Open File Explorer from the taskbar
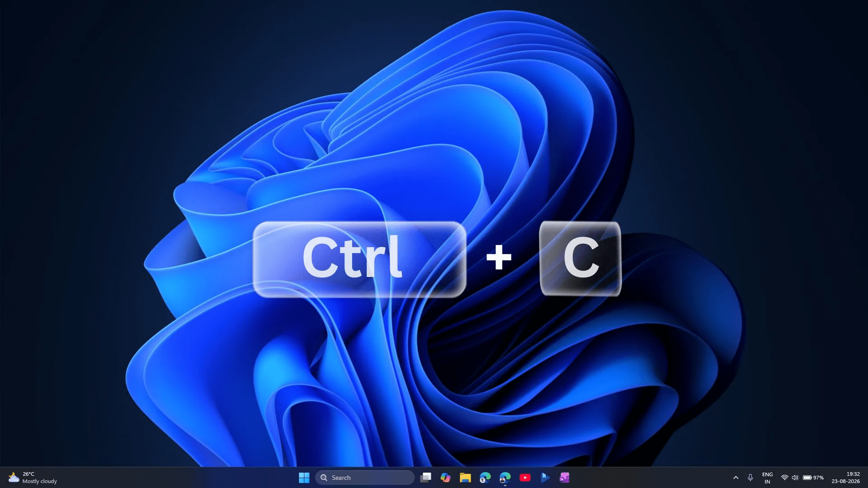The height and width of the screenshot is (488, 868). [x=465, y=478]
